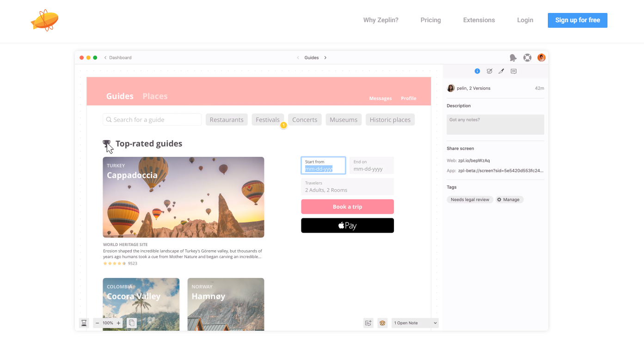644x346 pixels.
Task: Select the Restaurants filter chip
Action: [227, 119]
